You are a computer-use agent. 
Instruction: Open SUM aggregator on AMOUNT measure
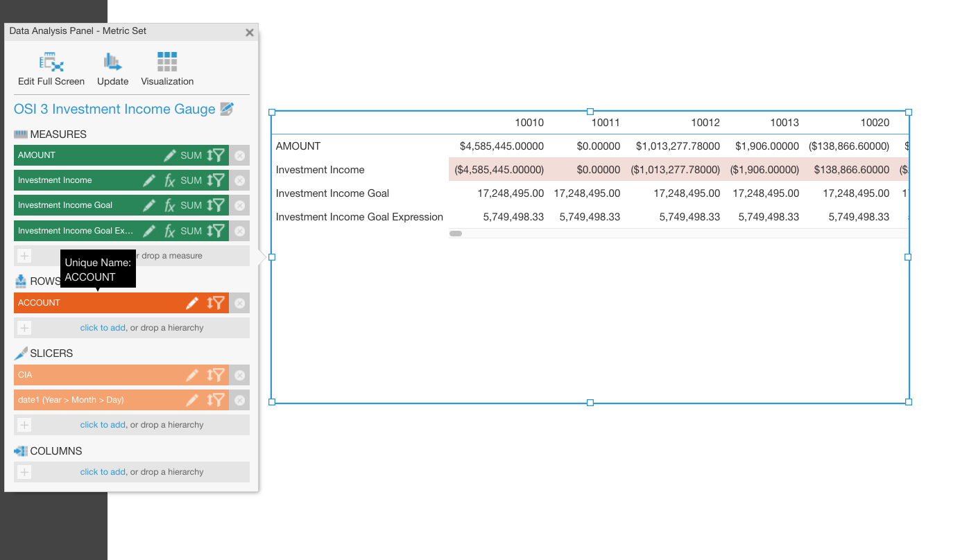191,155
